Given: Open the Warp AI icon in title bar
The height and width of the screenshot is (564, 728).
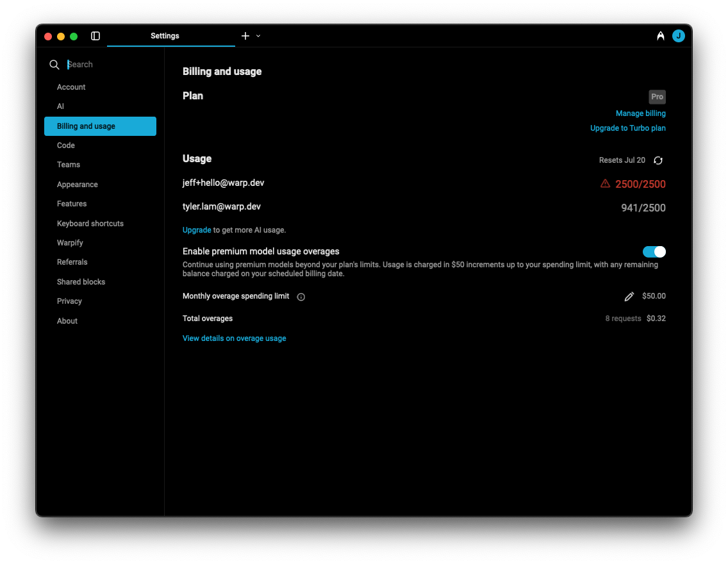Looking at the screenshot, I should [660, 37].
